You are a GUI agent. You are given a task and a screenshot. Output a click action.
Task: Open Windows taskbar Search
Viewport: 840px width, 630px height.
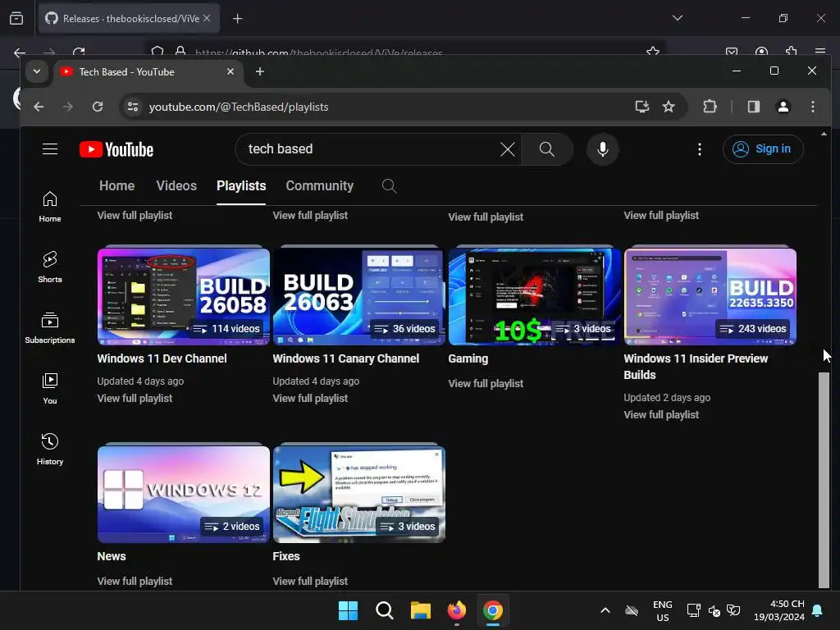[x=384, y=610]
